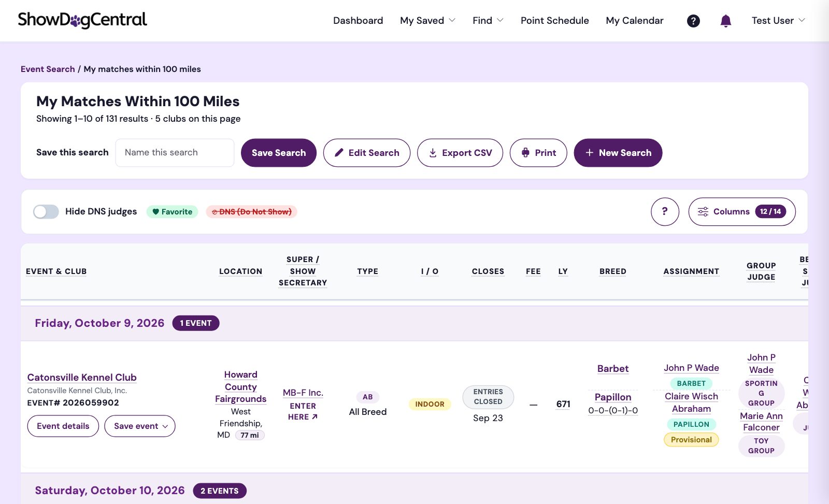829x504 pixels.
Task: Click John P Wade group judge link
Action: 761,364
